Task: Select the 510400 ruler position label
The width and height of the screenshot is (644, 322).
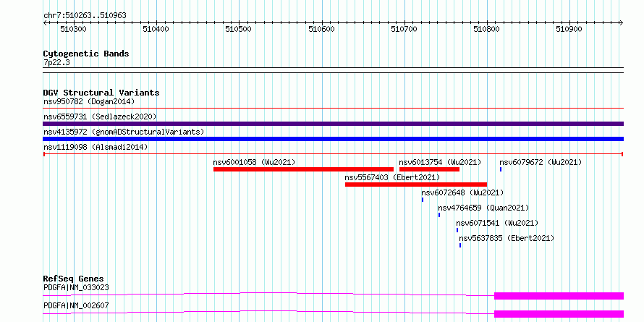Action: pos(156,29)
